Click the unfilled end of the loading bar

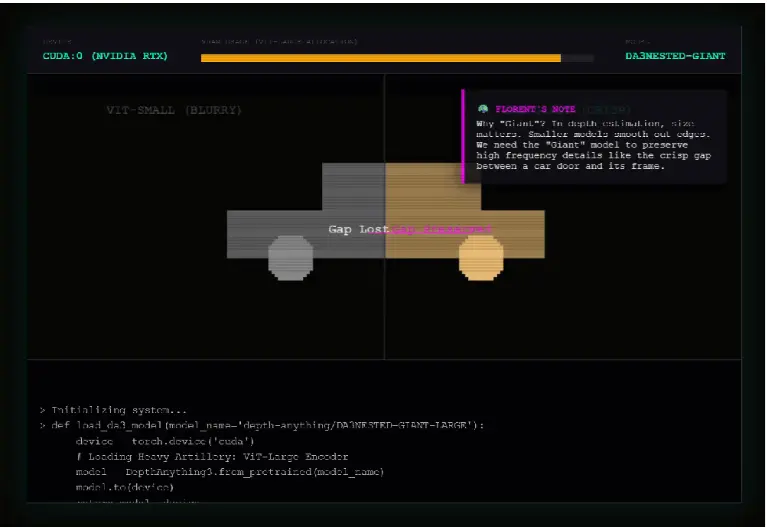[x=577, y=58]
